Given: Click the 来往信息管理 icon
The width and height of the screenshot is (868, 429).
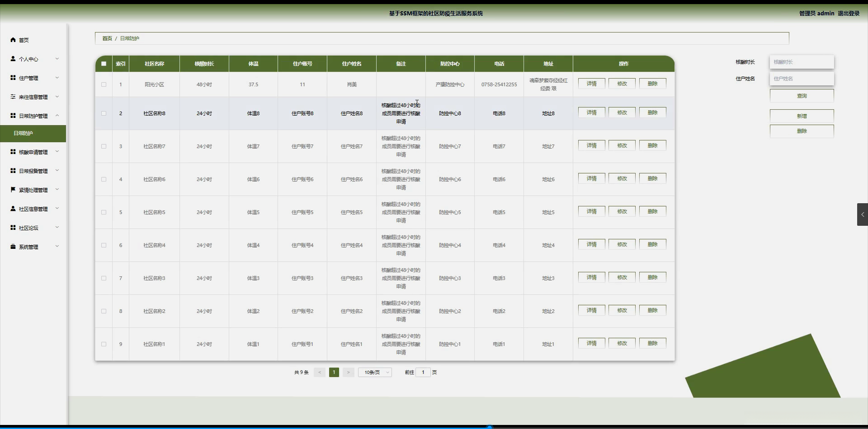Looking at the screenshot, I should [x=13, y=97].
